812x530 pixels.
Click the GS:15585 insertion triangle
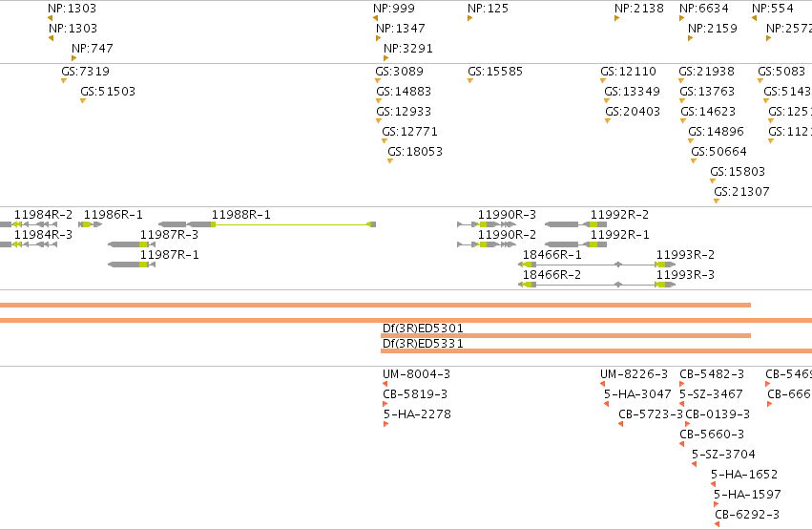click(x=470, y=81)
